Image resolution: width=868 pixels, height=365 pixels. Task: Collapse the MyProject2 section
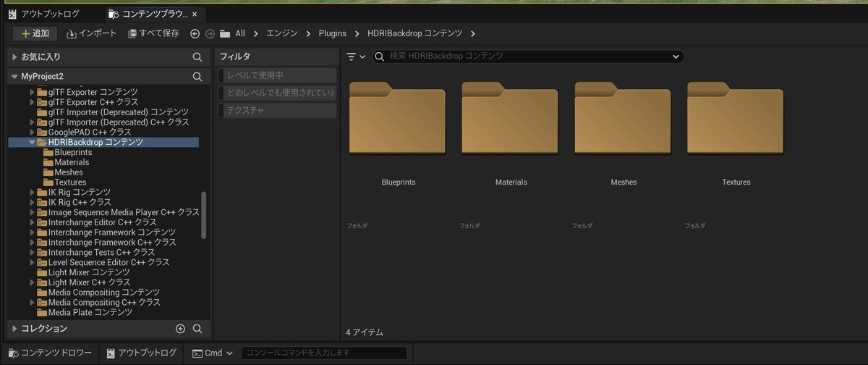[x=14, y=76]
